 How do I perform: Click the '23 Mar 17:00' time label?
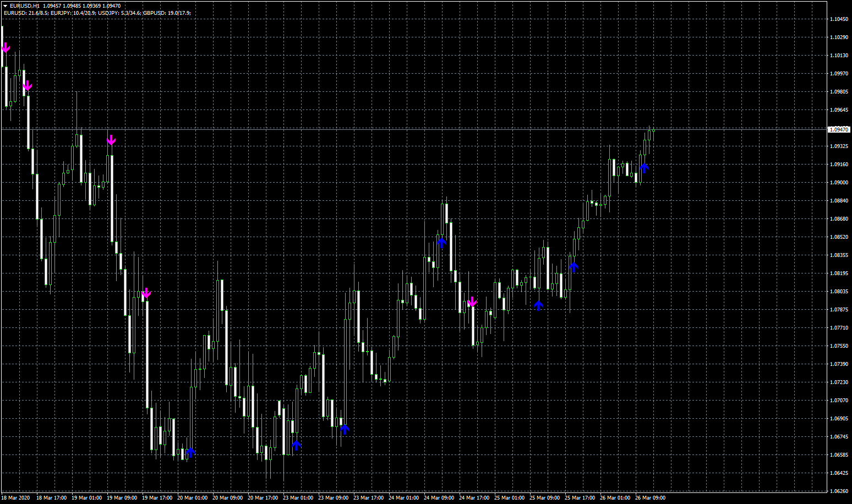[x=368, y=498]
